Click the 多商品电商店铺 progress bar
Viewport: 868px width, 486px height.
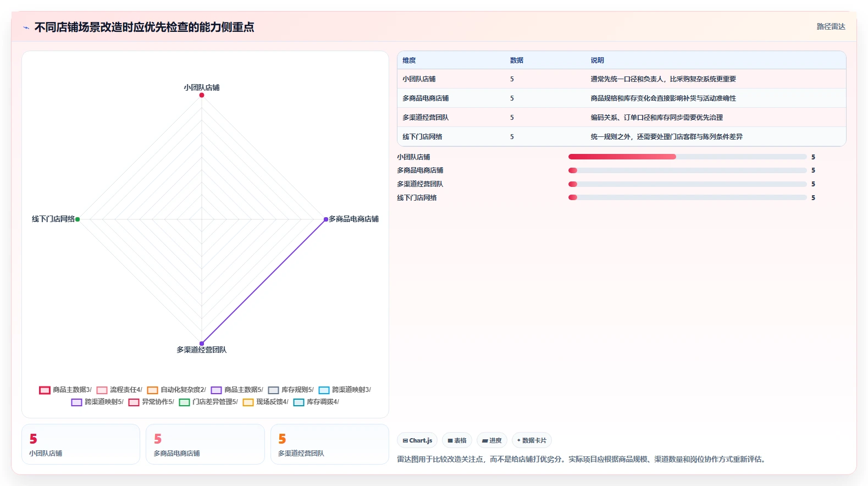point(687,170)
